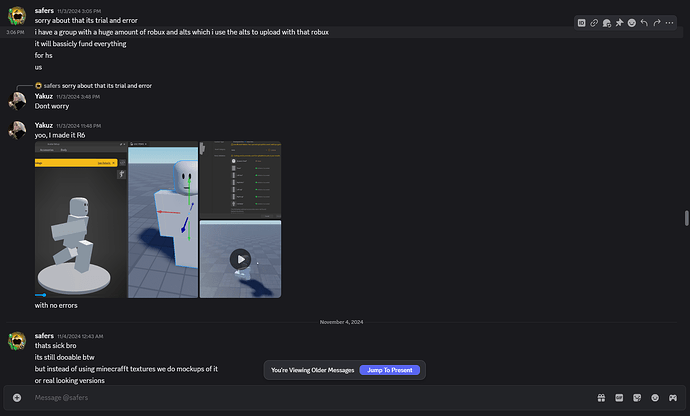Screen dimensions: 690x416
Task: Play the attached video
Action: coord(240,259)
